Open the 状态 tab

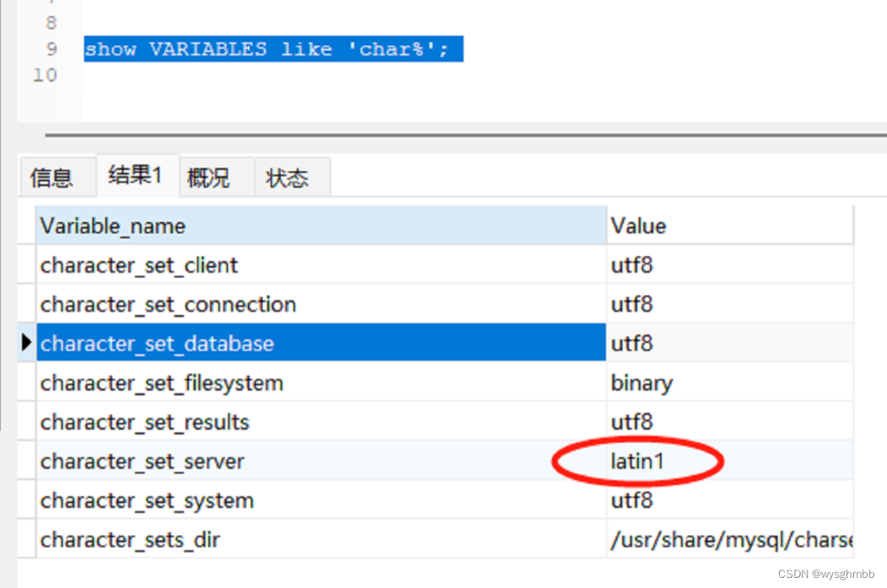(292, 177)
